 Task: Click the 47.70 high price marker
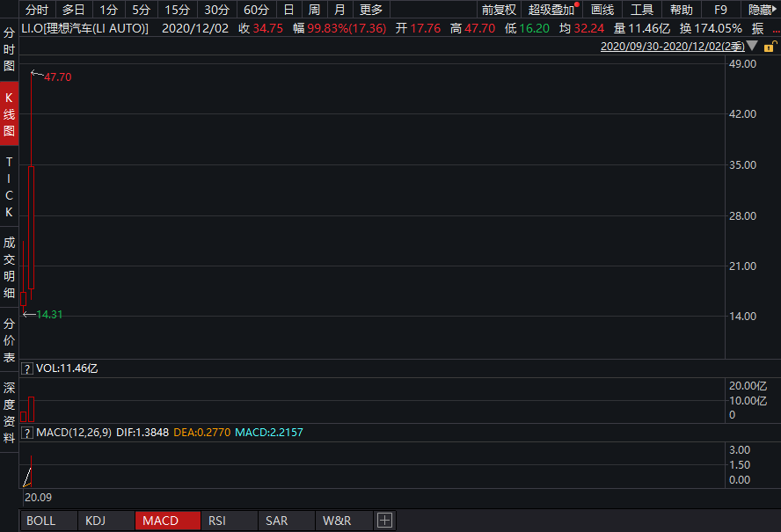pos(58,77)
